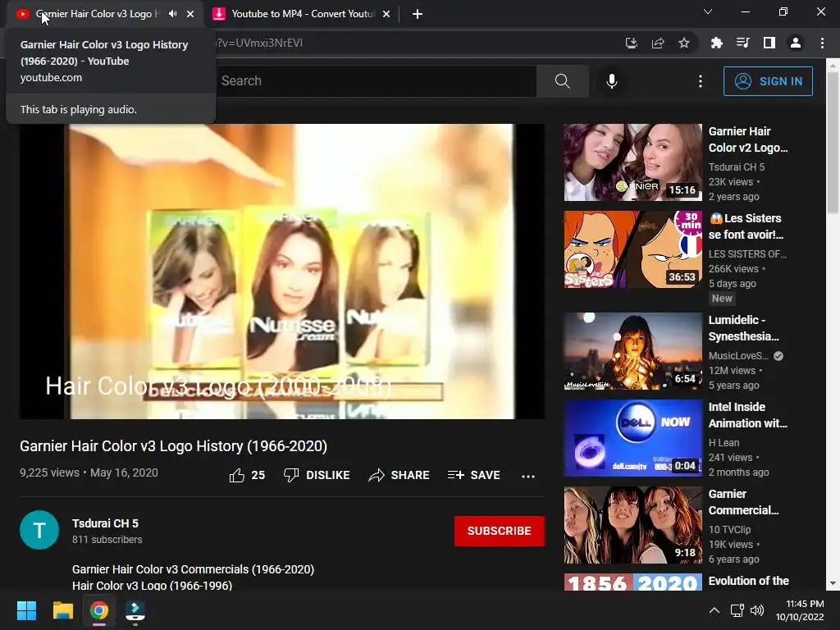Open the tab search dropdown chevron
840x630 pixels.
click(x=708, y=11)
